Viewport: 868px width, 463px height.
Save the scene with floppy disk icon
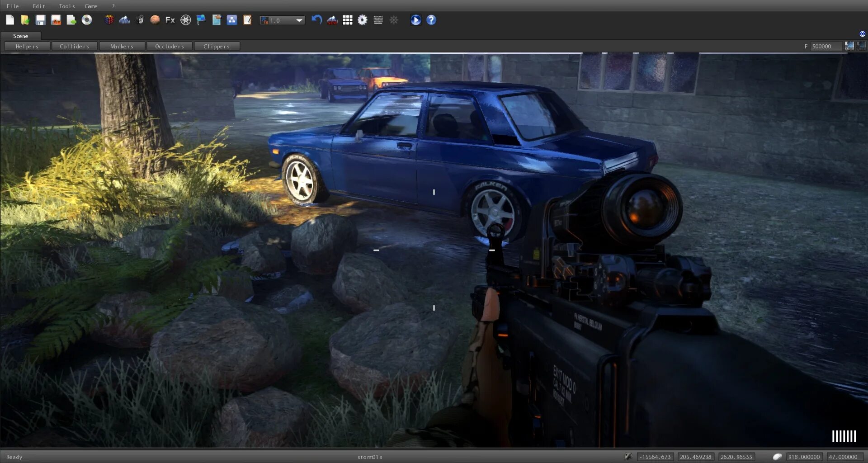(x=41, y=20)
